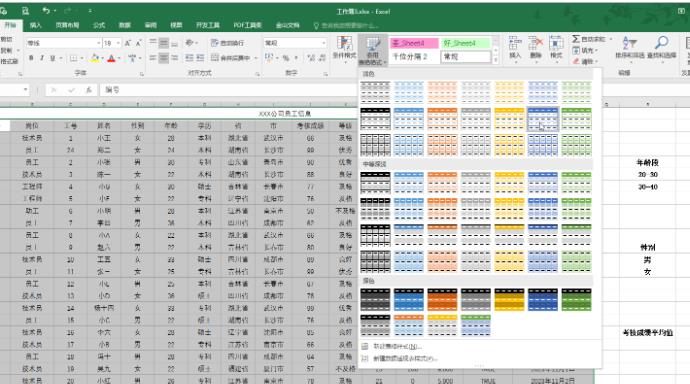Toggle Italic formatting

click(x=42, y=58)
